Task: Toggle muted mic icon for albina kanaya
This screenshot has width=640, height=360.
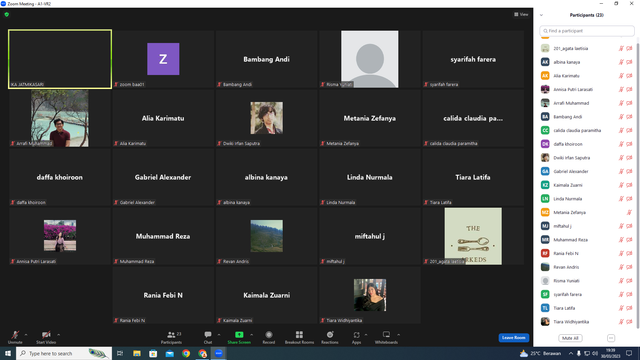Action: tap(621, 62)
